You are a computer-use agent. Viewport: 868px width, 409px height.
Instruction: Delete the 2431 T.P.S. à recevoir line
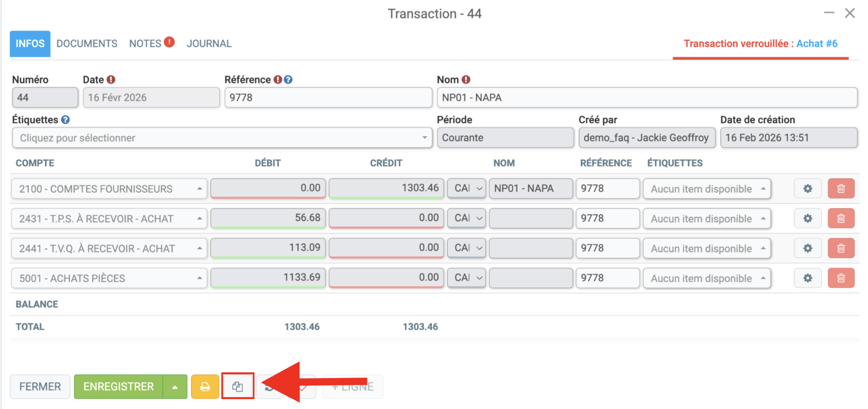[841, 219]
